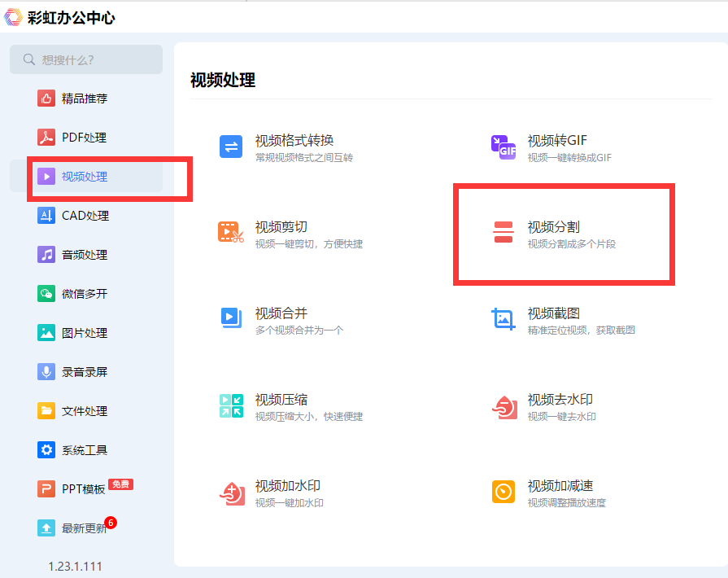Click version number 1.23.1.111

(75, 567)
